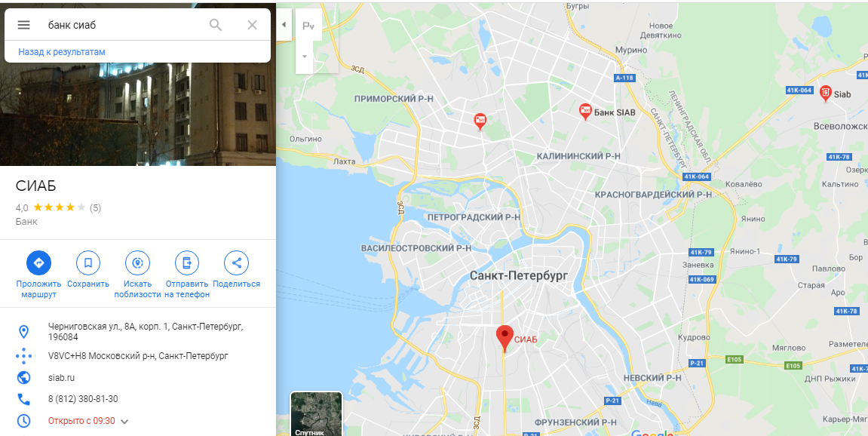
Task: Expand opening hours next to Открыто с 09:30
Action: click(124, 422)
